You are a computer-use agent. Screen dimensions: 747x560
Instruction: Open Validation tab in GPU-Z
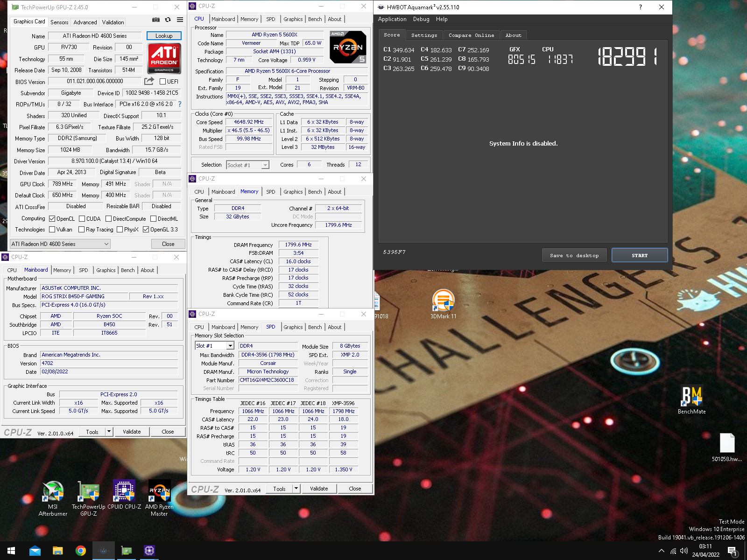coord(113,22)
